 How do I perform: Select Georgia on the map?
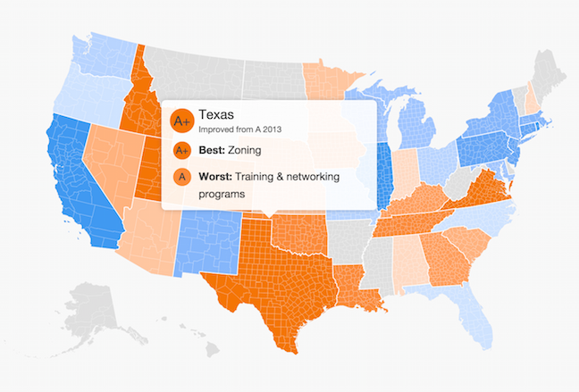click(445, 260)
